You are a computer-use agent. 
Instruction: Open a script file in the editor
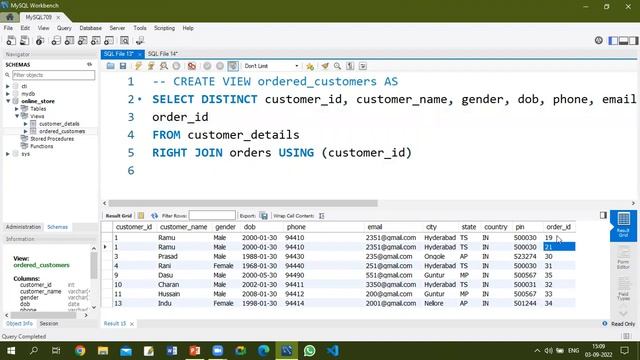pos(111,66)
